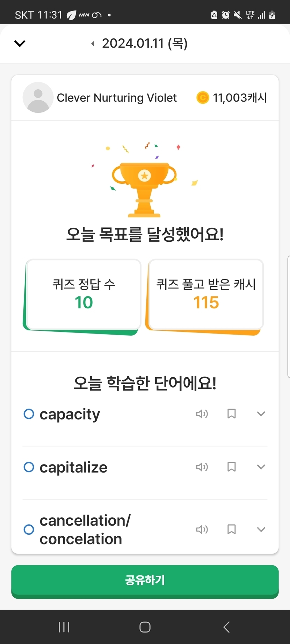Image resolution: width=290 pixels, height=644 pixels.
Task: Play pronunciation audio for capacity
Action: tap(202, 414)
